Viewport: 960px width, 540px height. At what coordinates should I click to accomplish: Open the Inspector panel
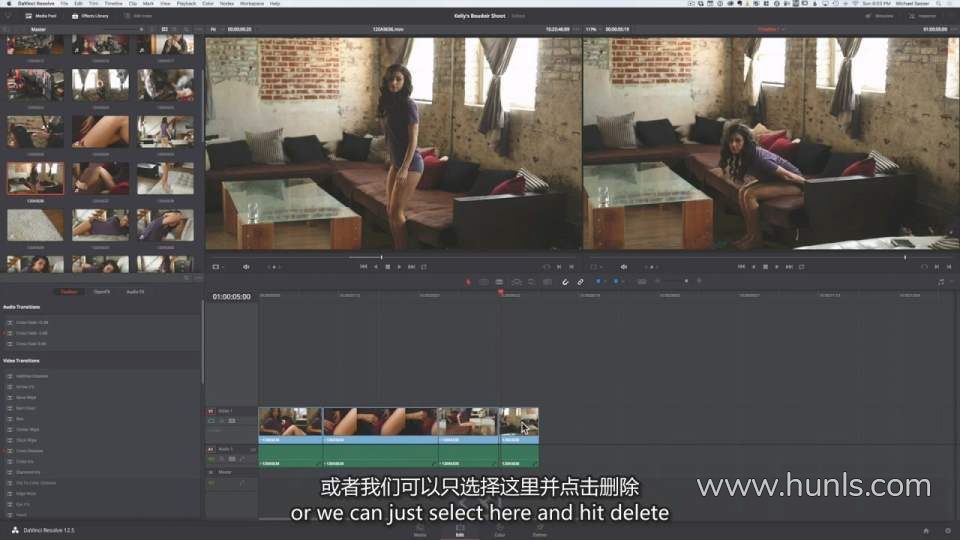[x=923, y=16]
